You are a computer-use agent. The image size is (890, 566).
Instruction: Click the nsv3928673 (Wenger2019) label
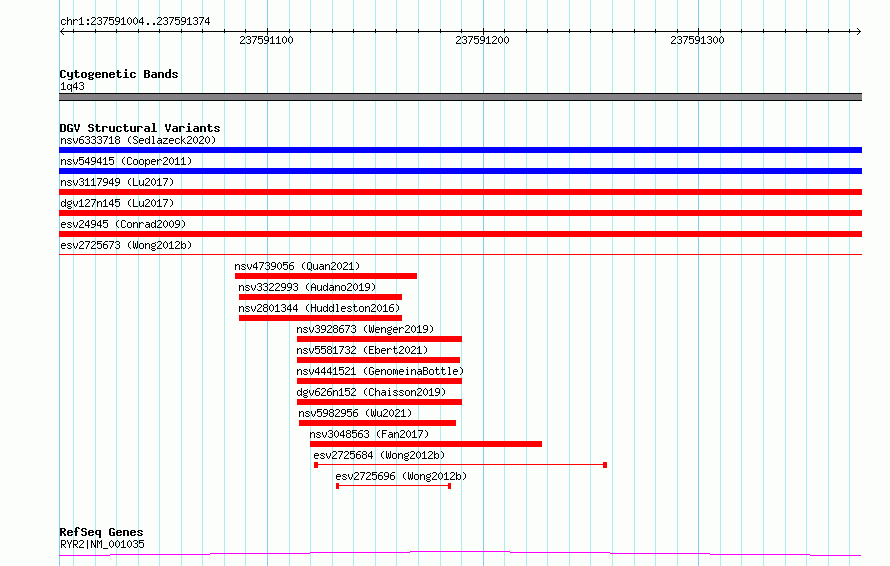365,329
